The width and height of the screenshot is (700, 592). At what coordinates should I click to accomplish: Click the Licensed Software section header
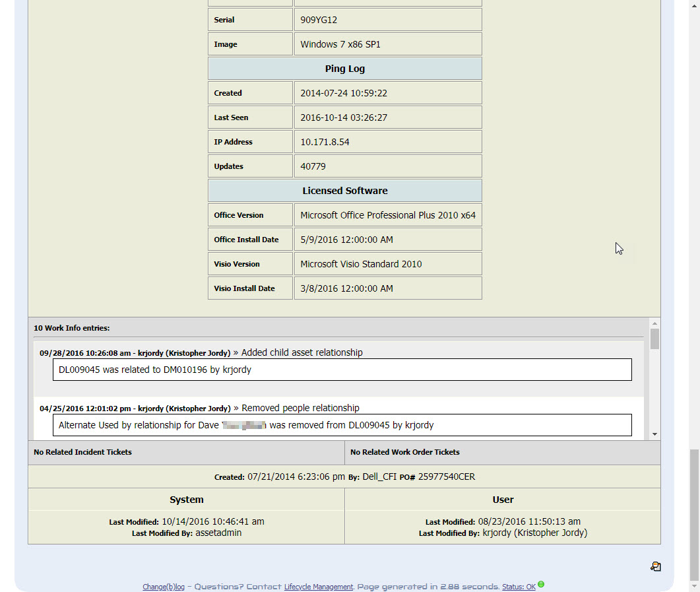345,191
